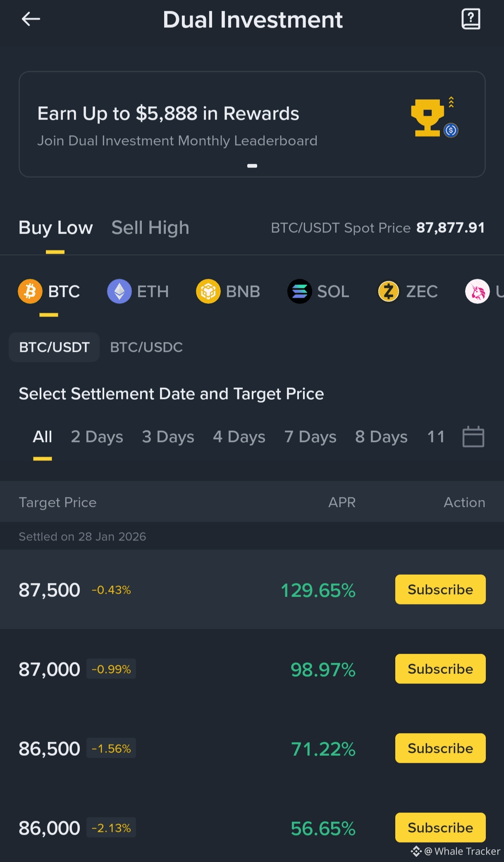The image size is (504, 862).
Task: Choose the BNB coin icon
Action: pos(208,291)
